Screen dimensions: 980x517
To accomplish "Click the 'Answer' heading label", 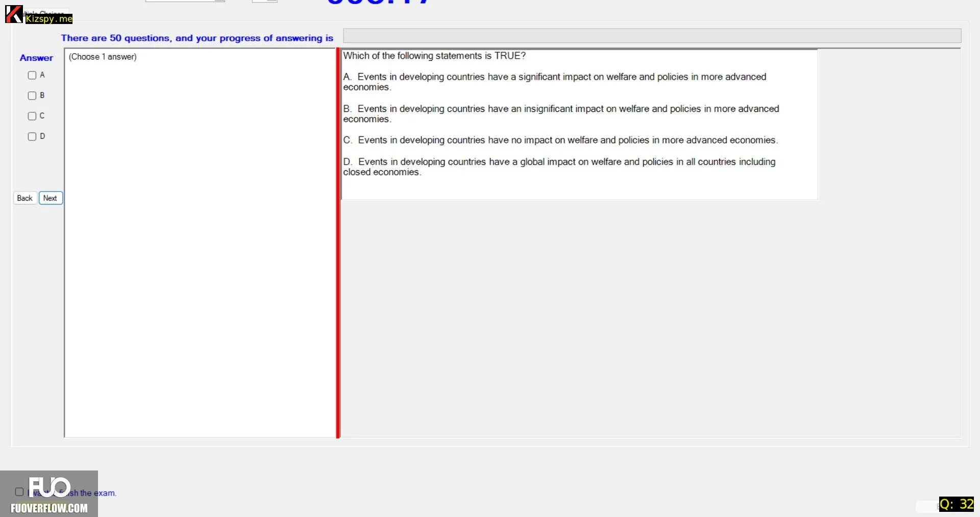I will click(x=36, y=58).
